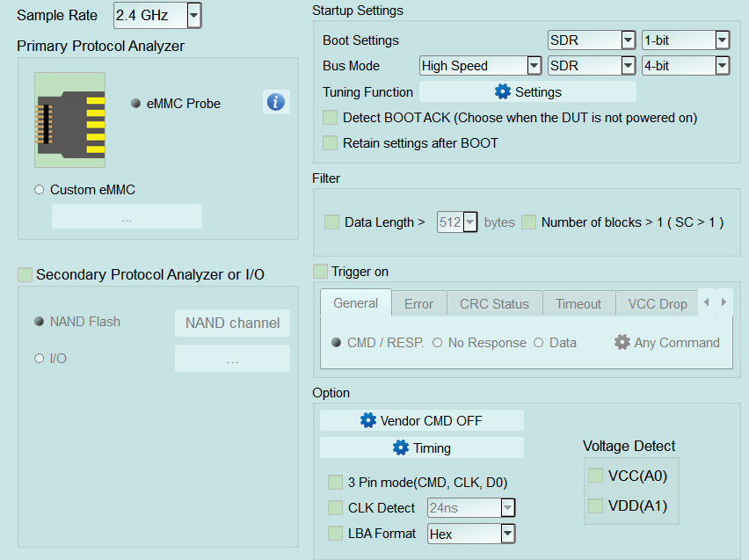Check the 3 Pin mode option
The height and width of the screenshot is (560, 749).
tap(335, 482)
